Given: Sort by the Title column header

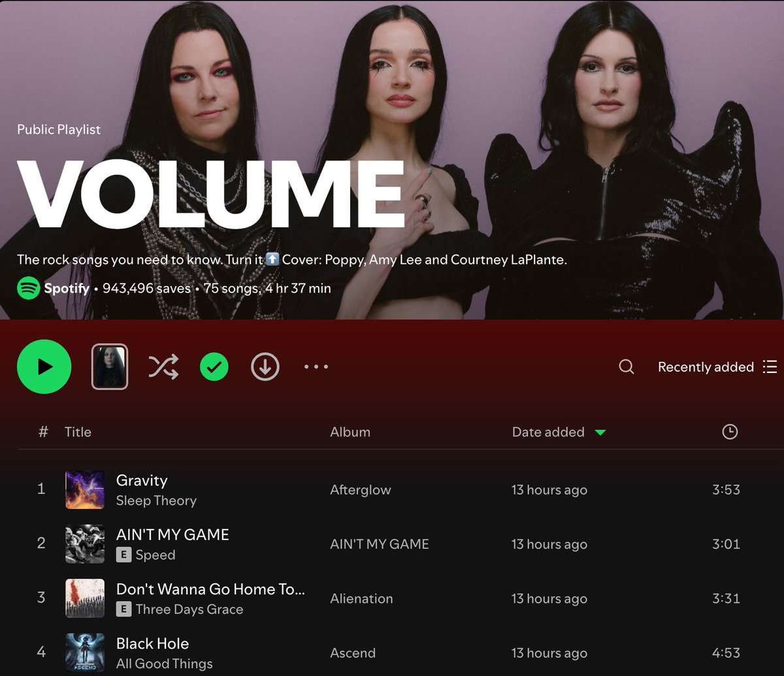Looking at the screenshot, I should [x=78, y=432].
